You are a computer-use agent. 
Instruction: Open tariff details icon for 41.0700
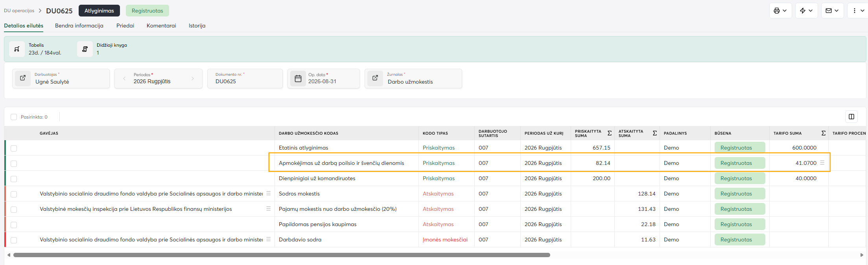822,163
